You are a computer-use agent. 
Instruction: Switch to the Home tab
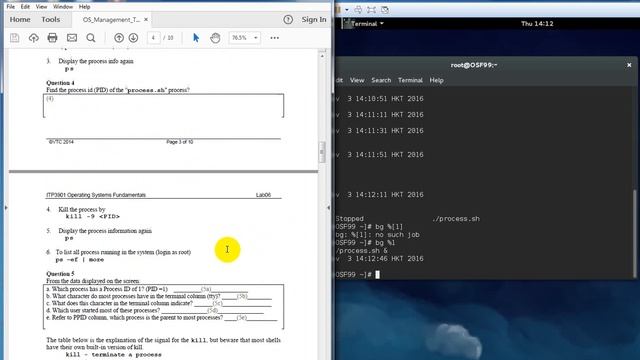20,20
